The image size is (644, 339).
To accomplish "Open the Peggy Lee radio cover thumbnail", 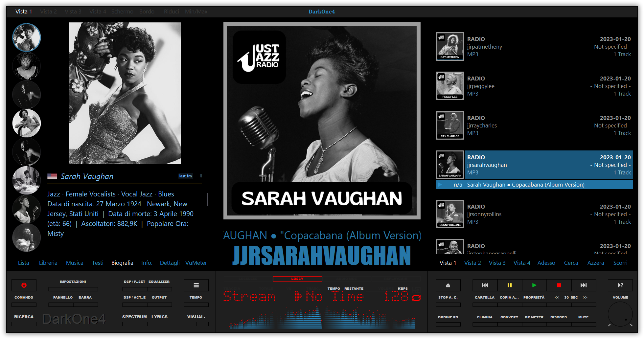I will tap(450, 86).
